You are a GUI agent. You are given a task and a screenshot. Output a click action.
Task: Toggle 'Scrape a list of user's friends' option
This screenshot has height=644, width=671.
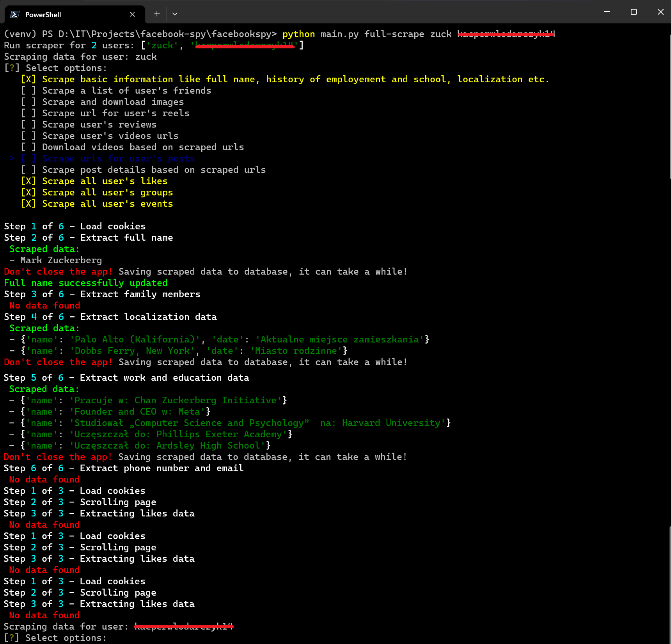(116, 90)
